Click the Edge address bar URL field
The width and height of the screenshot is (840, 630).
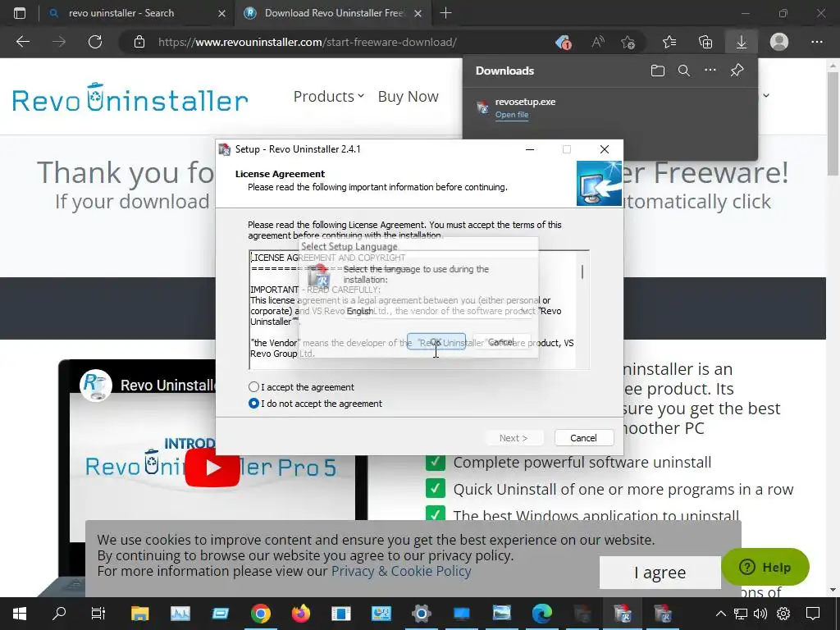tap(307, 42)
